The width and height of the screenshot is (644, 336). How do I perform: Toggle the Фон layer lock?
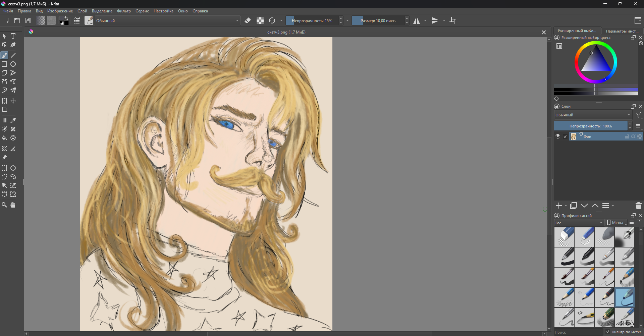tap(627, 136)
